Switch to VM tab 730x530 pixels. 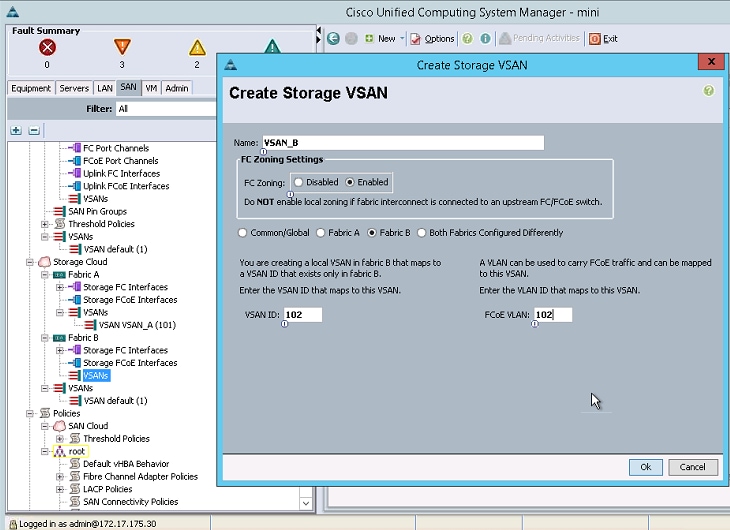pos(151,88)
